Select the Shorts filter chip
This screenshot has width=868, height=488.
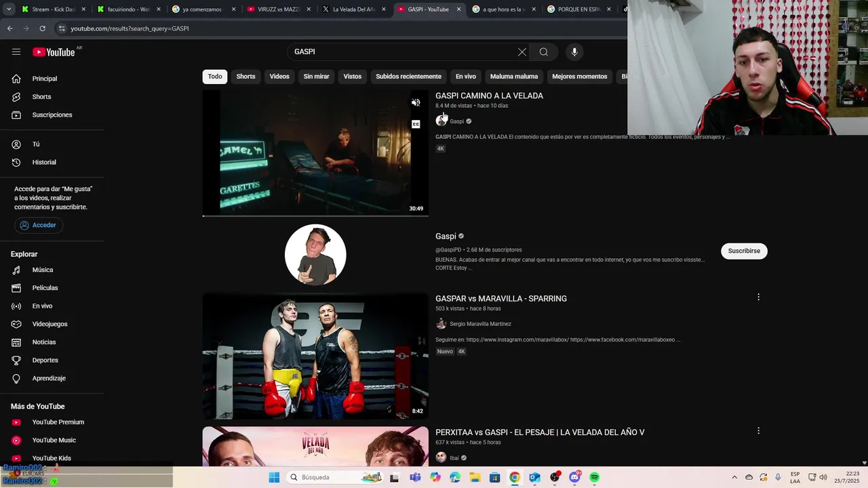click(245, 77)
